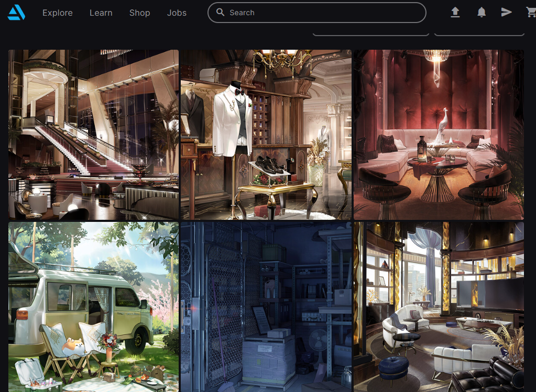
Task: Open notifications bell icon
Action: point(482,12)
